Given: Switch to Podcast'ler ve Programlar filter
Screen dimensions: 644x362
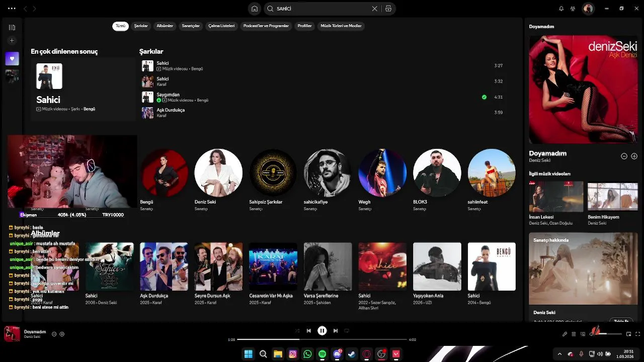Looking at the screenshot, I should click(x=266, y=26).
